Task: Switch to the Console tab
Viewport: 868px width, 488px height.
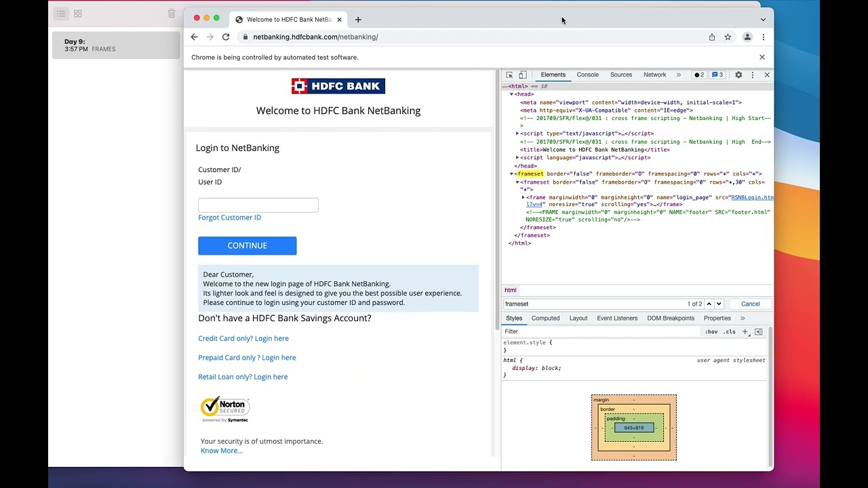Action: 587,75
